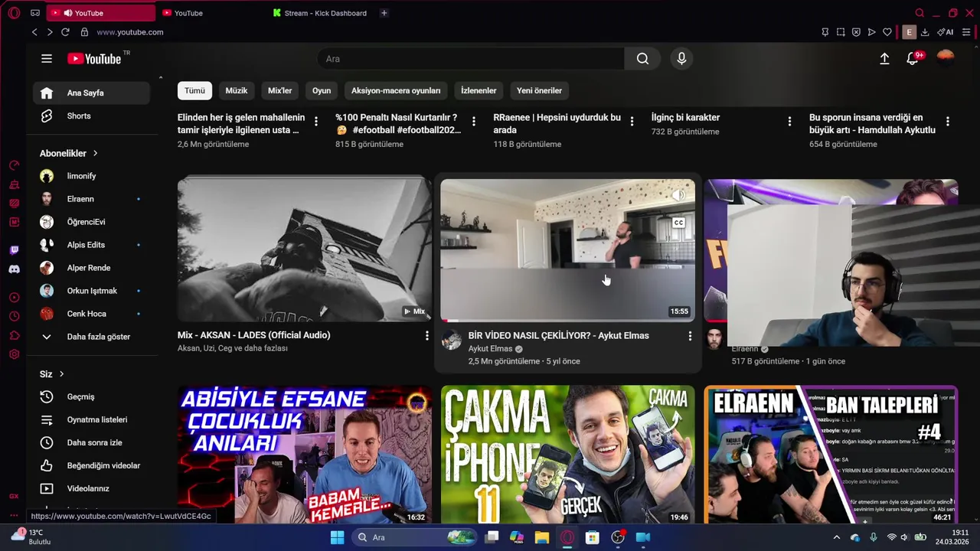
Task: Click the YouTube search input field
Action: (470, 59)
